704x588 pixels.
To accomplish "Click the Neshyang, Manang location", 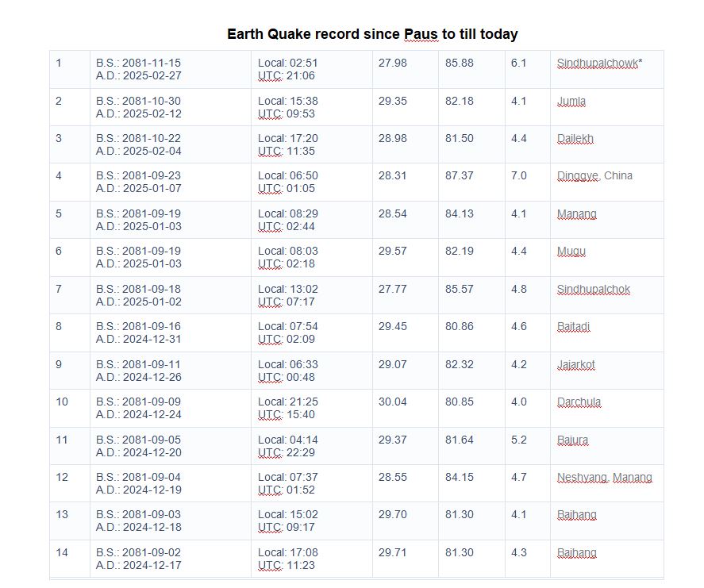I will click(605, 478).
